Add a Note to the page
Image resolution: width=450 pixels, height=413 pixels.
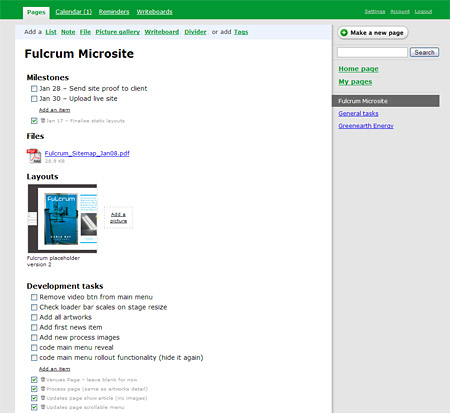point(68,32)
